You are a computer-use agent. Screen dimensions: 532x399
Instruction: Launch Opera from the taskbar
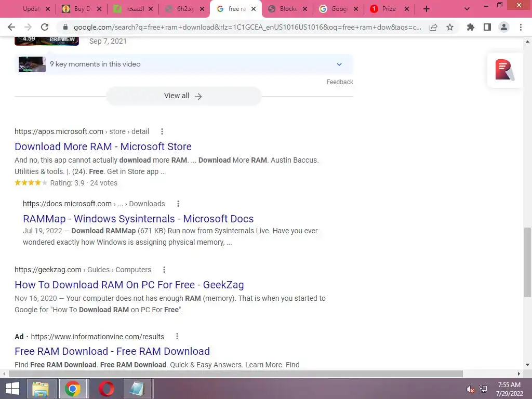[x=106, y=389]
